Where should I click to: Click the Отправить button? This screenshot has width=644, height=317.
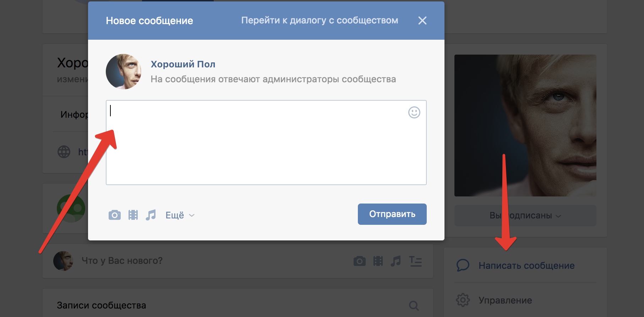pyautogui.click(x=392, y=214)
